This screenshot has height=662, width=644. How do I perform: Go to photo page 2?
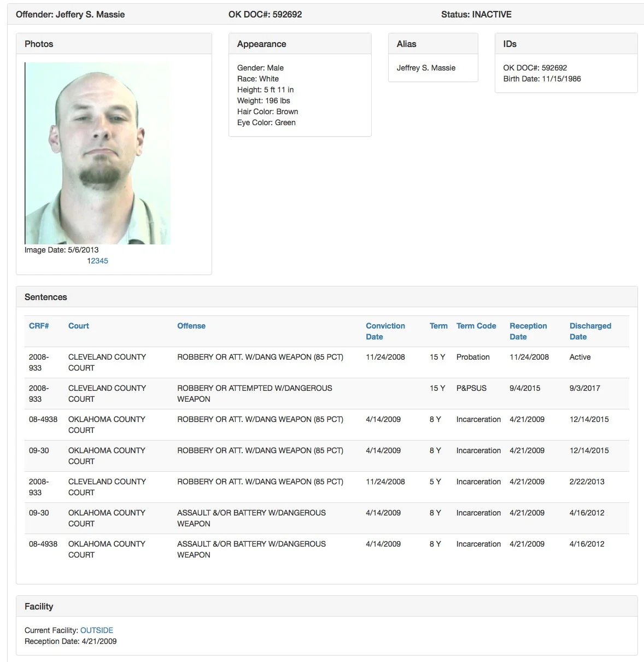pos(93,261)
